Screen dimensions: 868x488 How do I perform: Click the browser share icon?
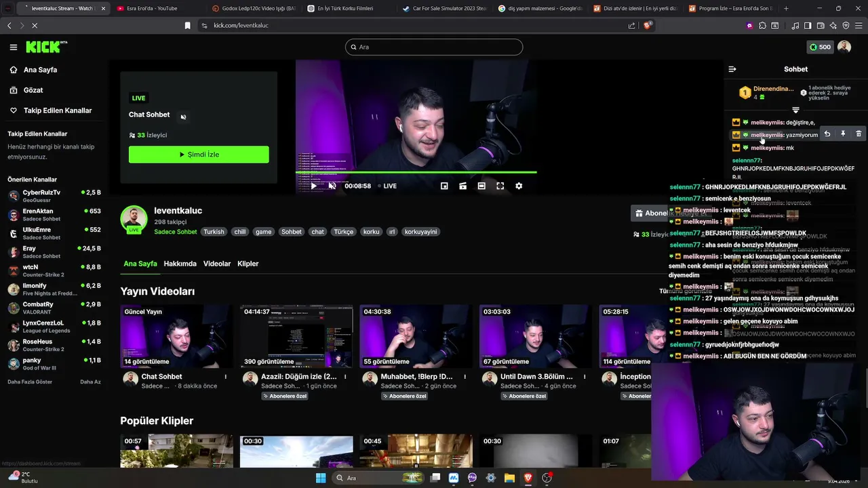(x=632, y=25)
